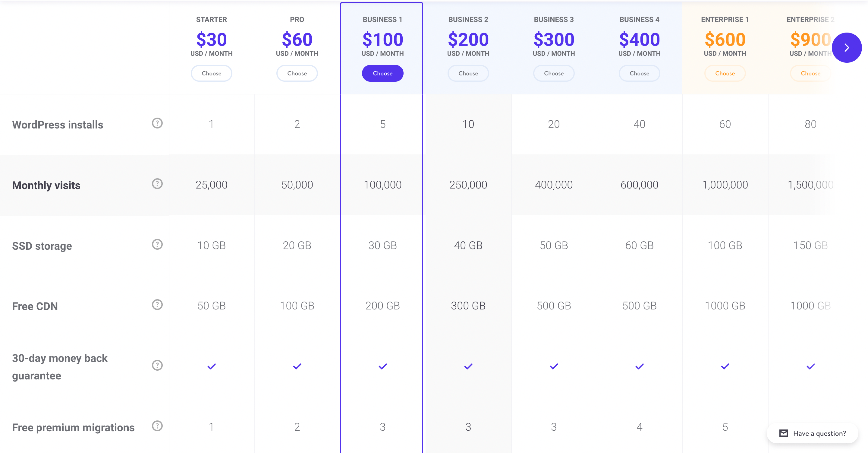
Task: Expand more plans using the chevron arrow
Action: (x=847, y=48)
